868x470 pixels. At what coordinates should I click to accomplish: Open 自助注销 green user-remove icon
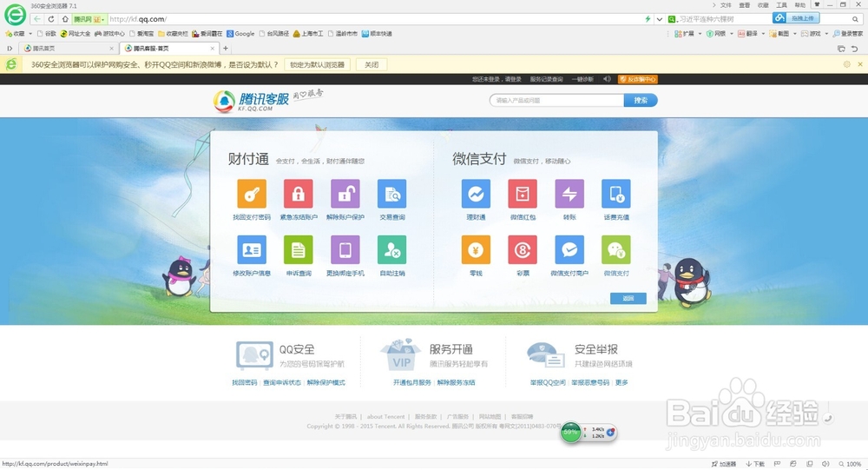[392, 250]
